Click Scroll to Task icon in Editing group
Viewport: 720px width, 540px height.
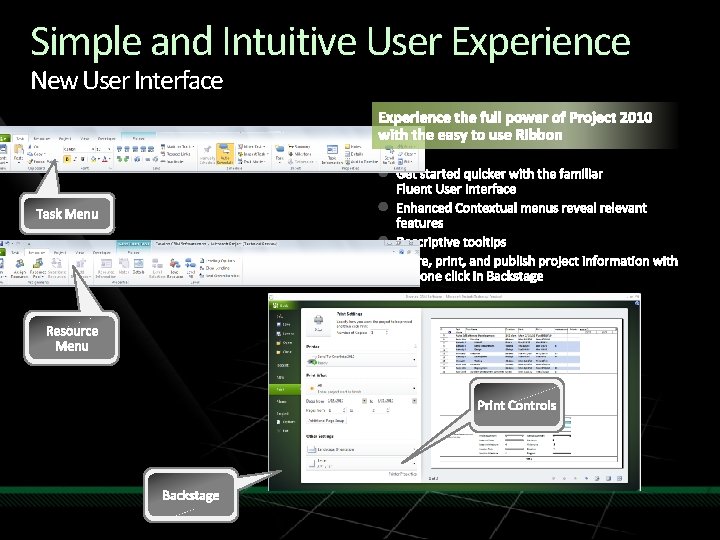pyautogui.click(x=389, y=151)
